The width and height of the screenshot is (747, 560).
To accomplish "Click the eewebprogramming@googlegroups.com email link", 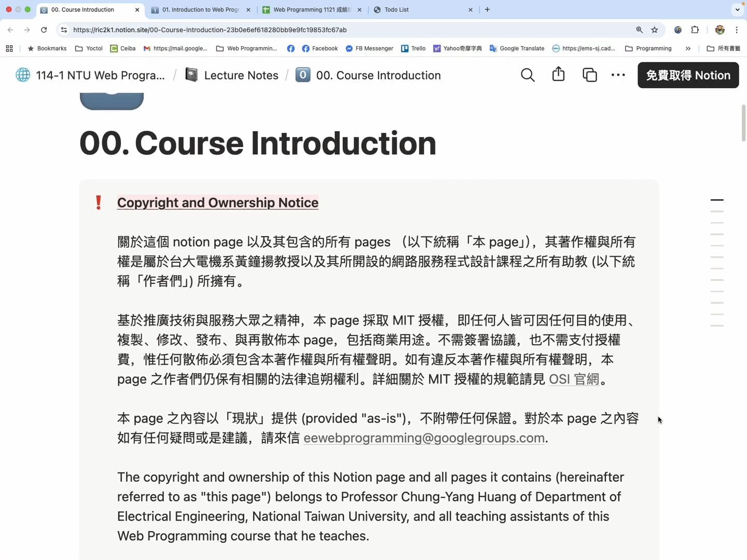I will click(424, 438).
